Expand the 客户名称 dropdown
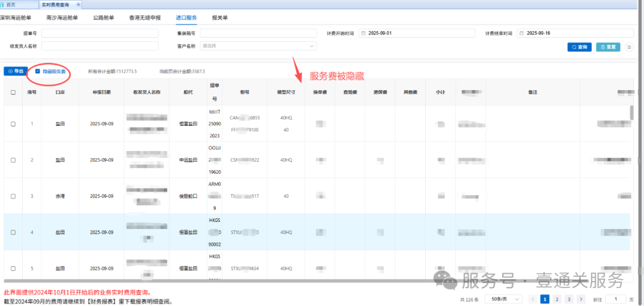Screen dimensions: 644x306 (x=258, y=45)
